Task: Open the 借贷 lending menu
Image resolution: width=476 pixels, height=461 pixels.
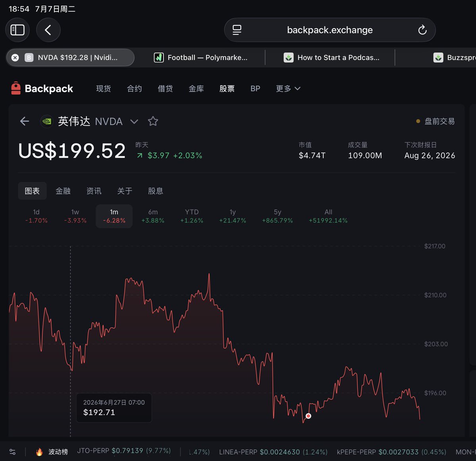Action: (165, 88)
